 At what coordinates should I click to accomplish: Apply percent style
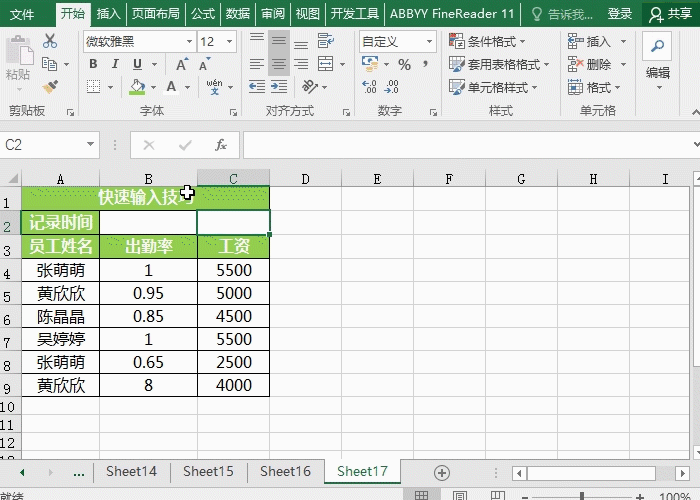click(x=404, y=65)
